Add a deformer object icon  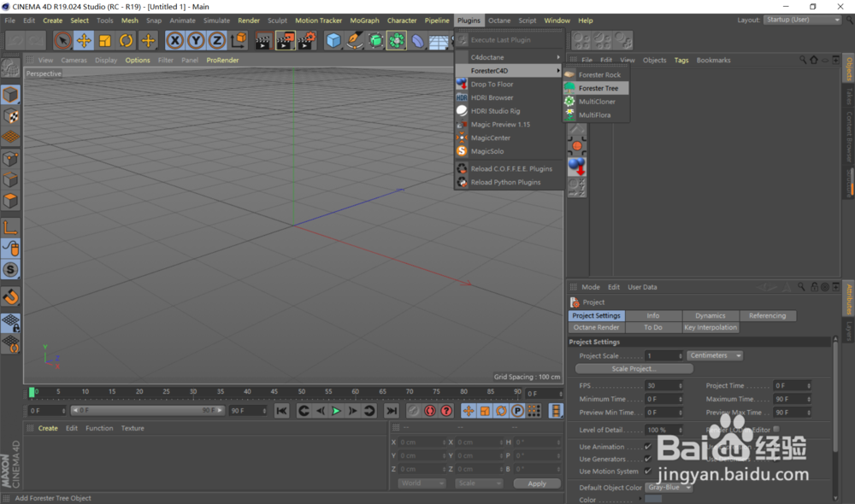418,40
